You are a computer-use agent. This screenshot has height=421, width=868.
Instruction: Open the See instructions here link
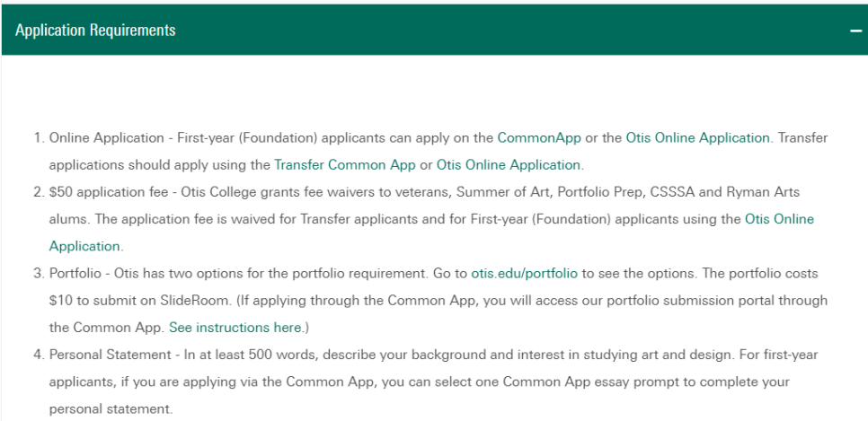click(x=235, y=328)
